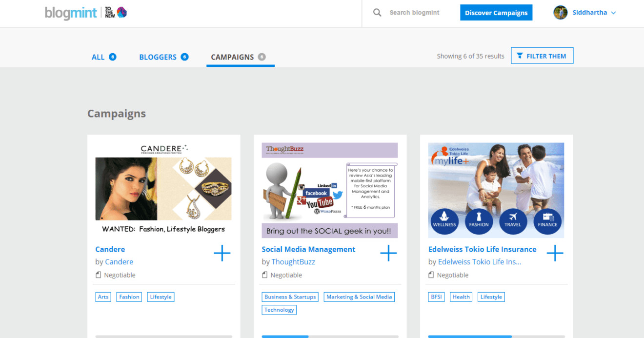644x338 pixels.
Task: Click the Business & Startups tag
Action: [290, 297]
